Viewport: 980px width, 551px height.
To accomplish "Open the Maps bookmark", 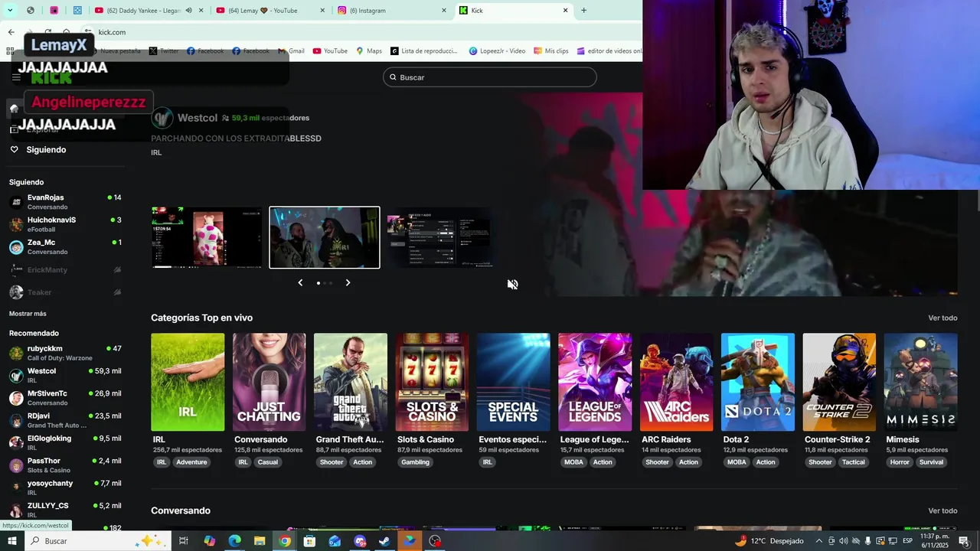I will click(369, 51).
